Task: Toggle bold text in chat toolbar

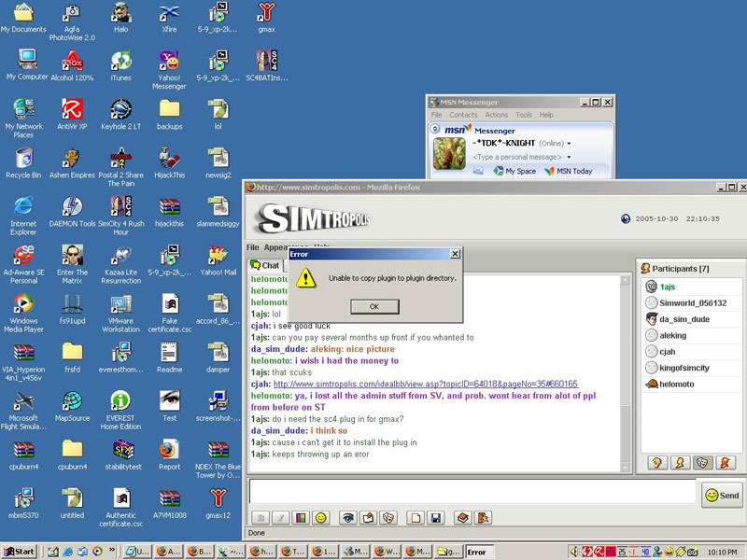Action: [261, 518]
